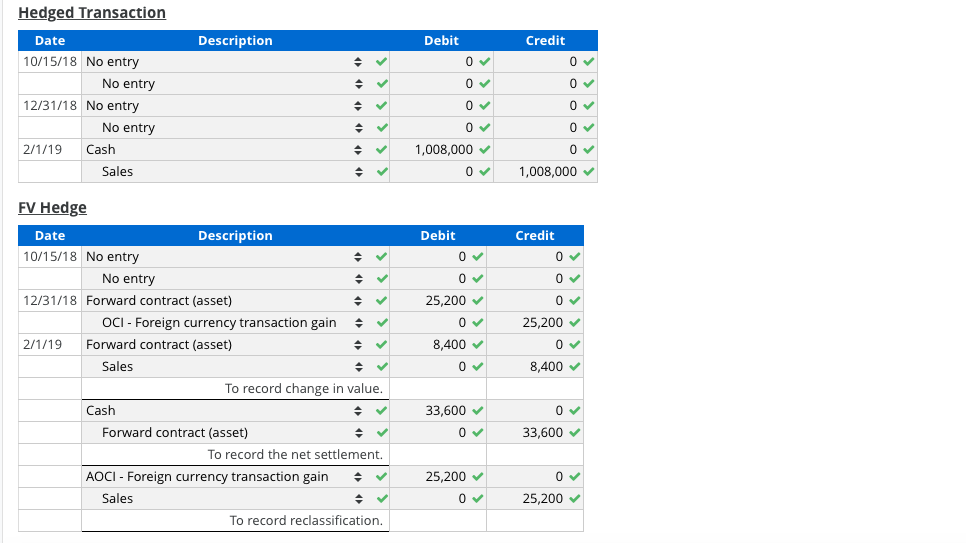The image size is (966, 543).
Task: Click checkmark next to Hedged Transaction Cash description
Action: 381,149
